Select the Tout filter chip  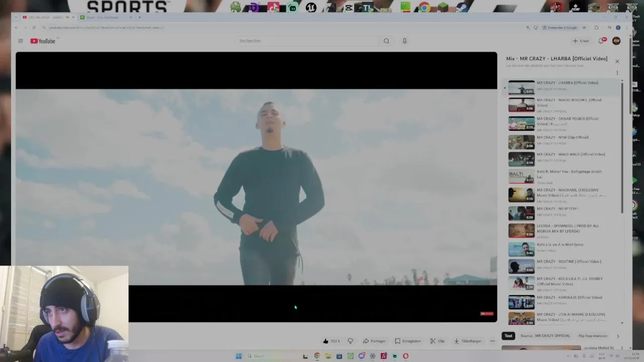click(508, 336)
